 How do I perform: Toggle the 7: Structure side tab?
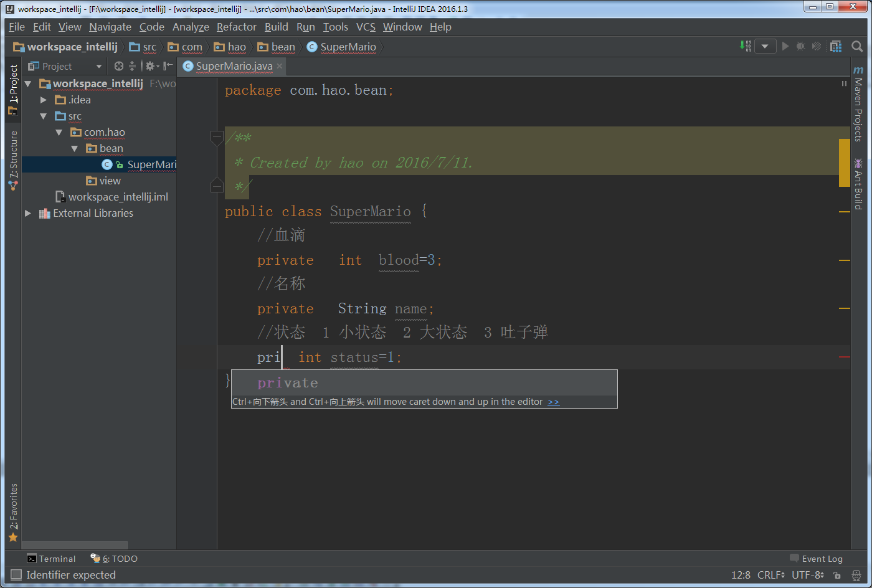13,160
